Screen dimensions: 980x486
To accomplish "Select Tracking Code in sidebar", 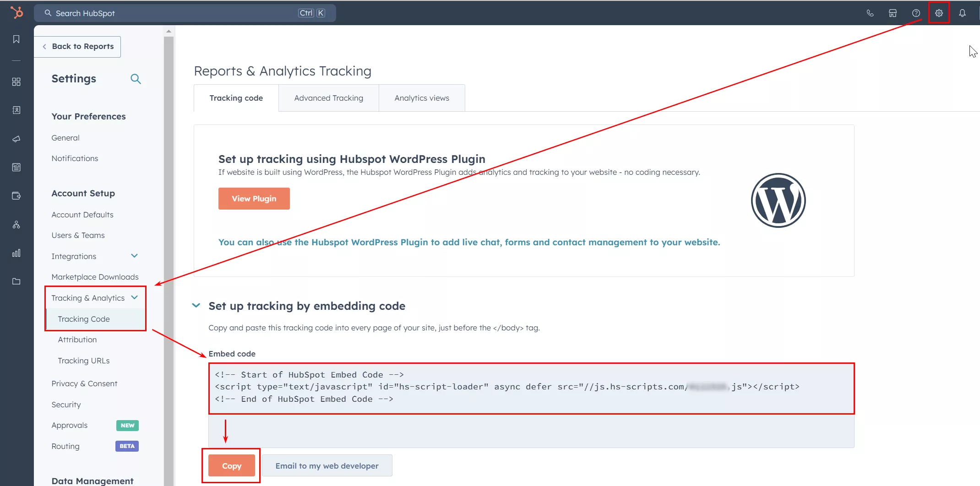I will [84, 319].
